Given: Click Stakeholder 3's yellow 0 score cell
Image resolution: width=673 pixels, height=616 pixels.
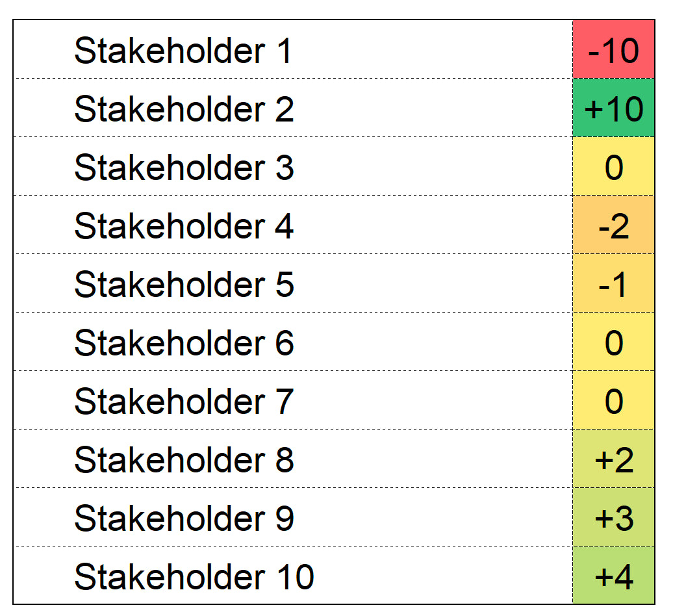Looking at the screenshot, I should [x=614, y=167].
